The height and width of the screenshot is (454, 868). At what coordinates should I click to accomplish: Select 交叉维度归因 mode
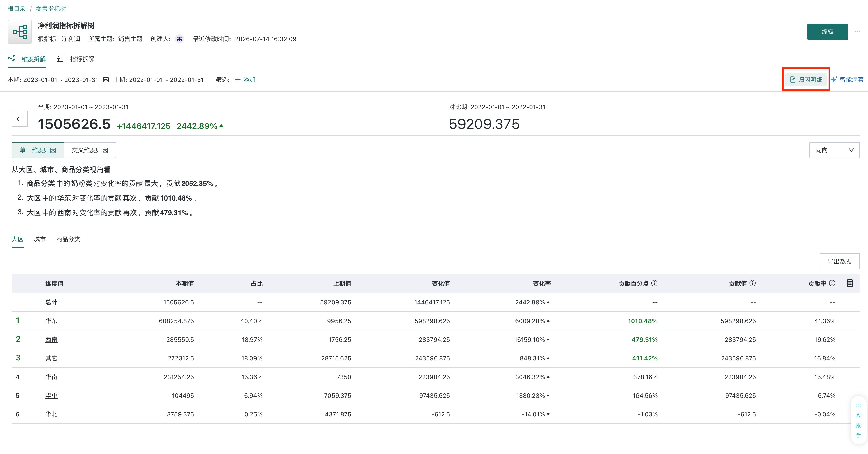[x=90, y=150]
